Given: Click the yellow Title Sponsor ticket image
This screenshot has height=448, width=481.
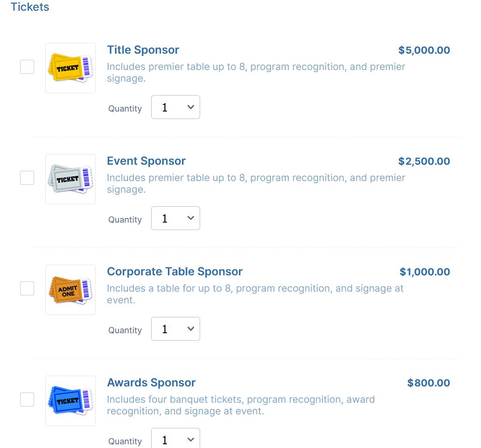Looking at the screenshot, I should (70, 67).
